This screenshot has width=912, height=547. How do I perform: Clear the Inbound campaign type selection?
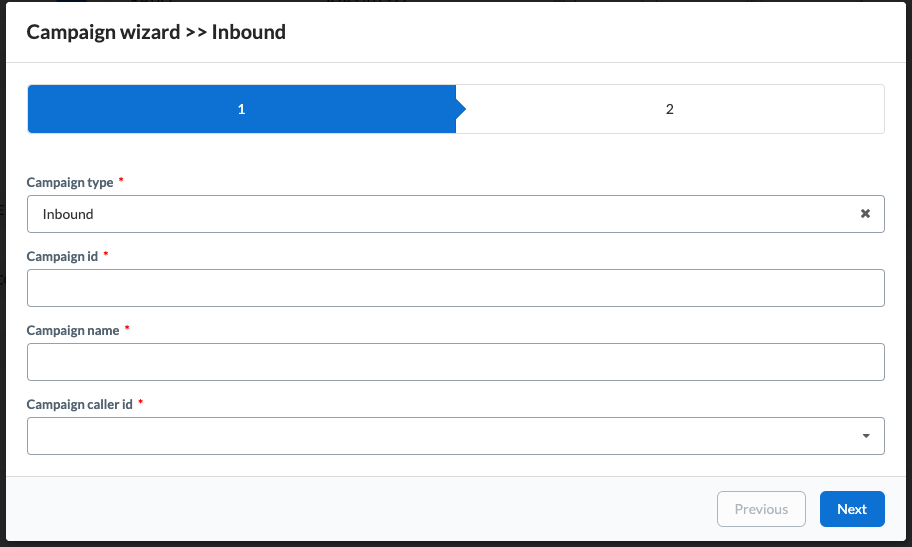[865, 214]
